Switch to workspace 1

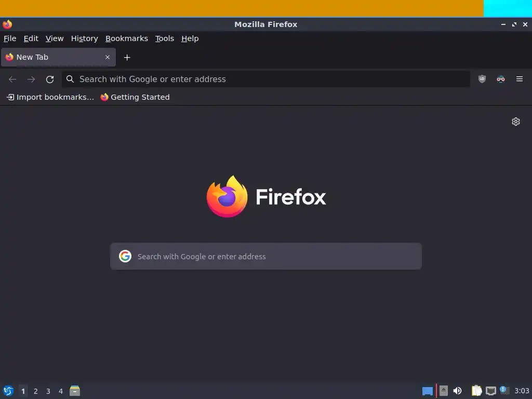point(23,391)
